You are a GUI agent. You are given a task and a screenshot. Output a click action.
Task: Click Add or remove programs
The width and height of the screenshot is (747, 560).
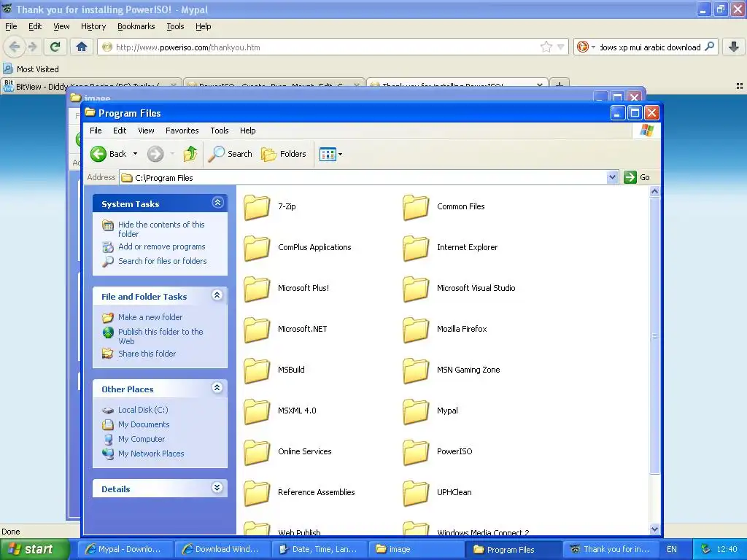click(x=161, y=246)
